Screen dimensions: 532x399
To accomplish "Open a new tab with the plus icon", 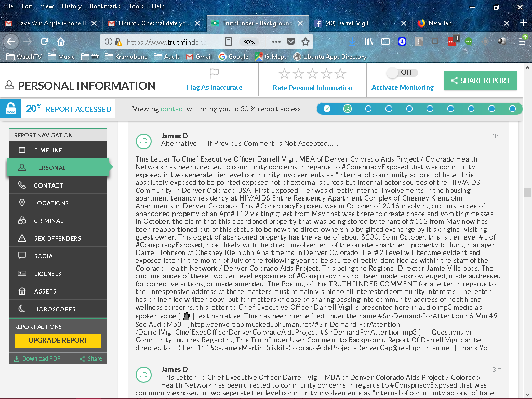I will (524, 23).
